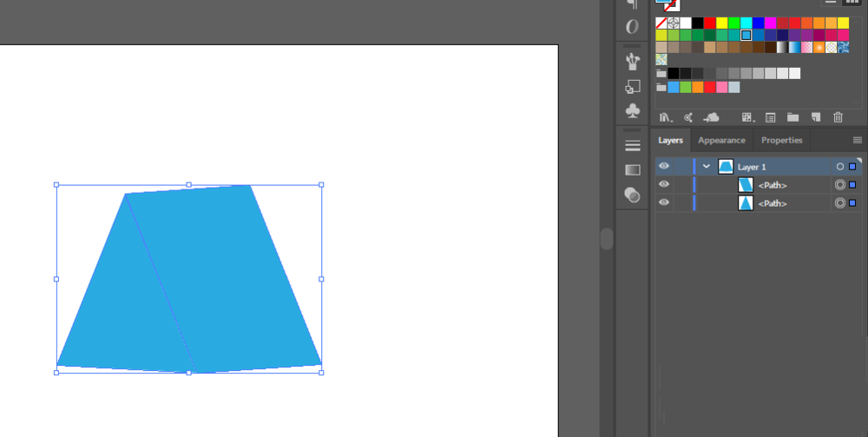This screenshot has height=437, width=868.
Task: Click the New Swatch icon
Action: tap(815, 117)
